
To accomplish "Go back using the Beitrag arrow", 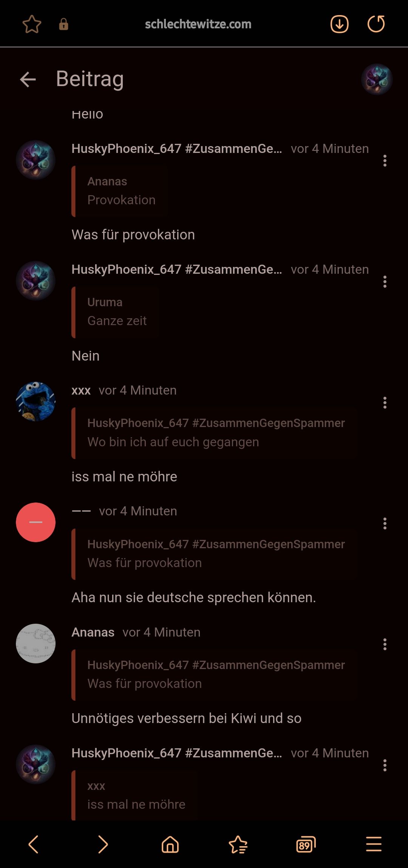I will (28, 79).
